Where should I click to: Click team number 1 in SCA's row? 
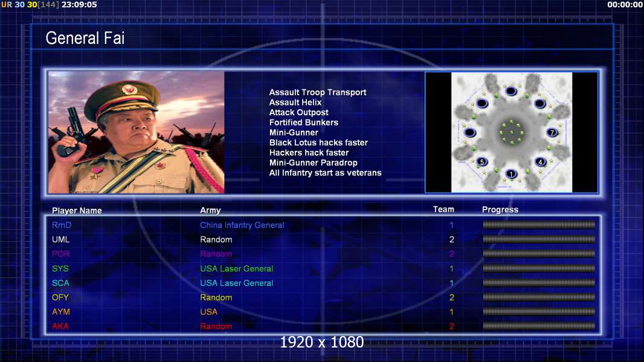coord(451,283)
